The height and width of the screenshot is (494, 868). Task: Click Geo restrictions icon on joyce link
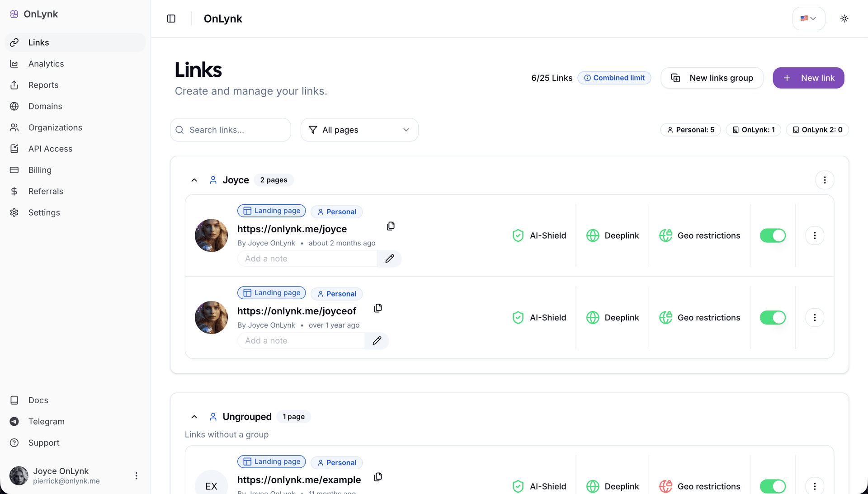pos(665,235)
